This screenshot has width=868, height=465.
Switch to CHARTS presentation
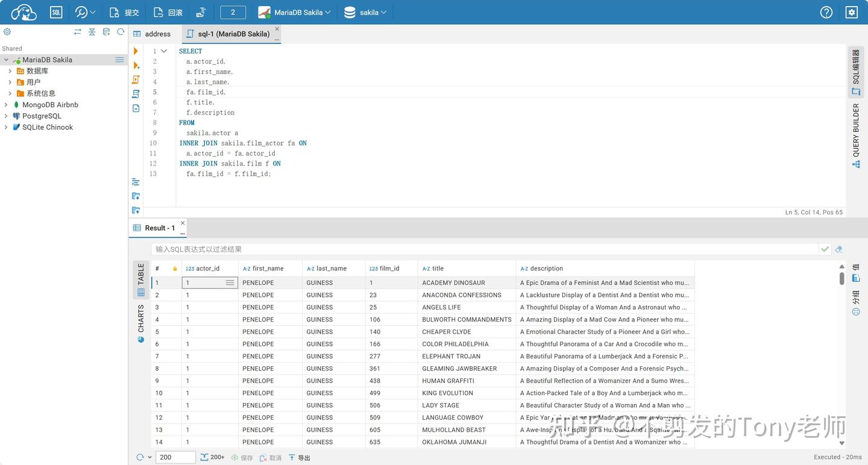coord(141,324)
